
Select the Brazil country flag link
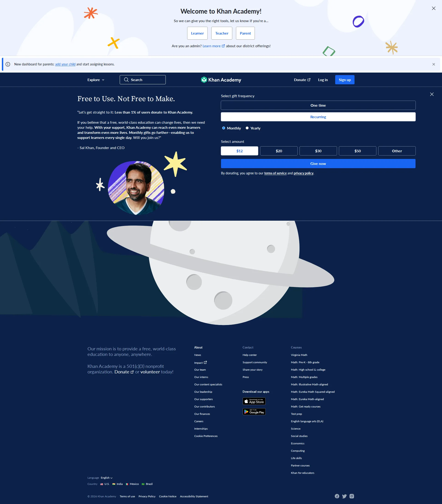(x=147, y=484)
